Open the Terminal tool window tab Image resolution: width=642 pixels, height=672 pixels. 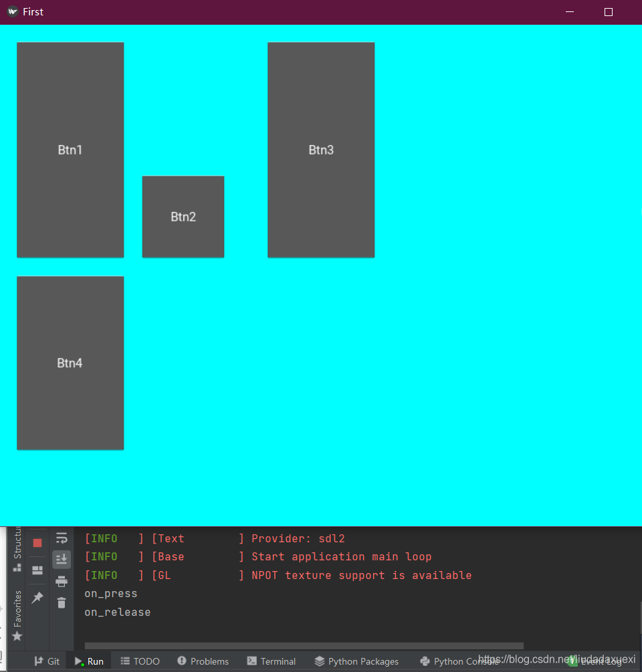(x=272, y=661)
